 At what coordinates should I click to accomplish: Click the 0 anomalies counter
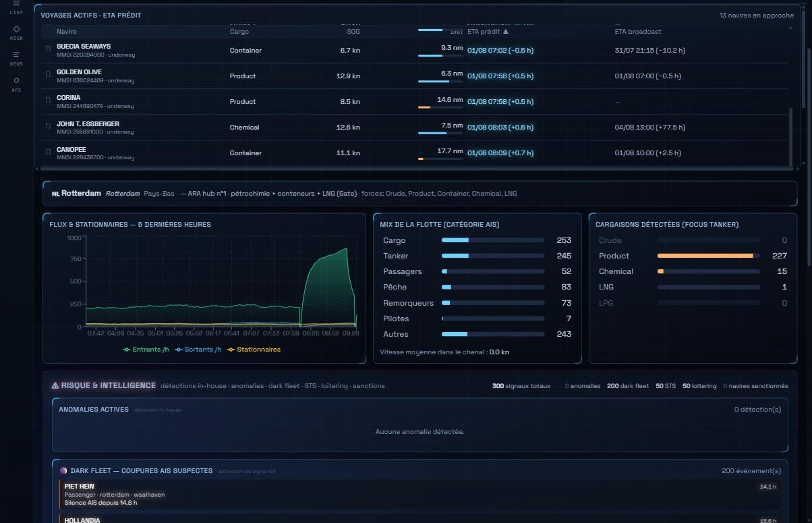click(x=582, y=386)
